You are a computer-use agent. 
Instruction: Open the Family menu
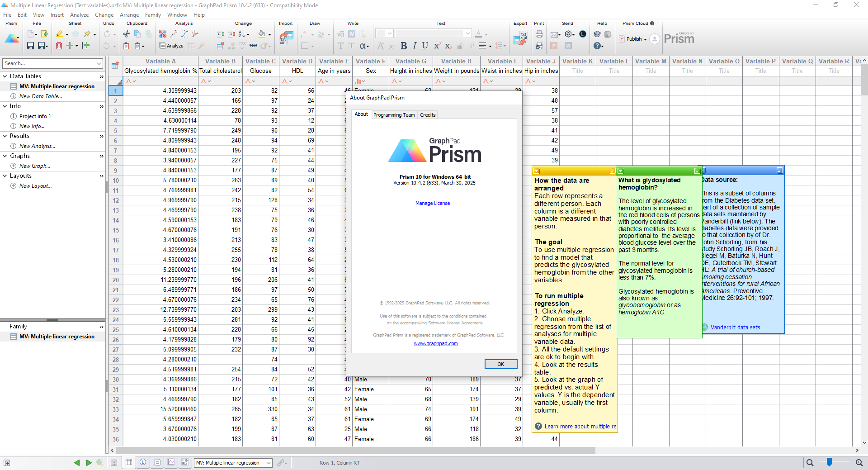pyautogui.click(x=153, y=15)
